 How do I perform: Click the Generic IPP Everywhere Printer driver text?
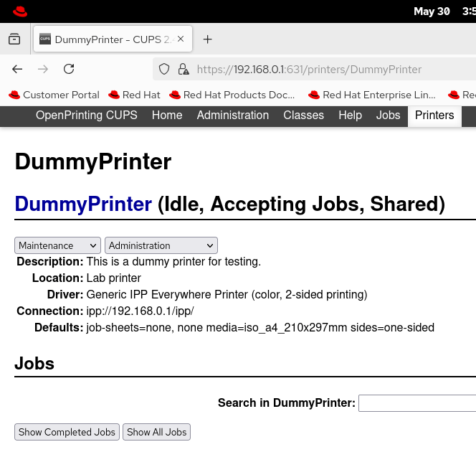pos(227,295)
